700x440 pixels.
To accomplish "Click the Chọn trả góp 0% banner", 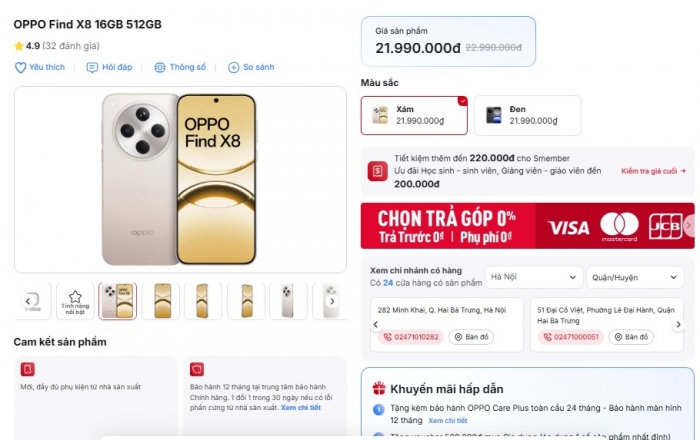I will [x=527, y=226].
